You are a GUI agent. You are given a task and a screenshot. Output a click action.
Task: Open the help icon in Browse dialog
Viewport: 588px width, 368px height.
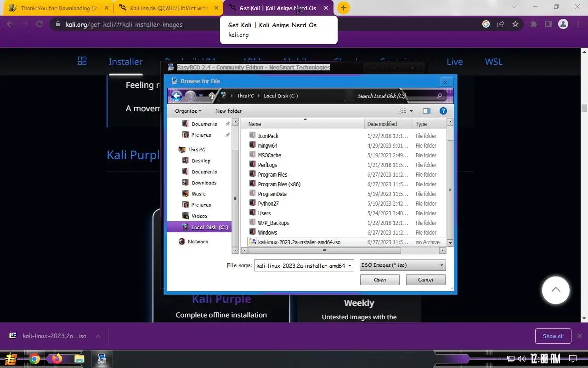[x=443, y=111]
